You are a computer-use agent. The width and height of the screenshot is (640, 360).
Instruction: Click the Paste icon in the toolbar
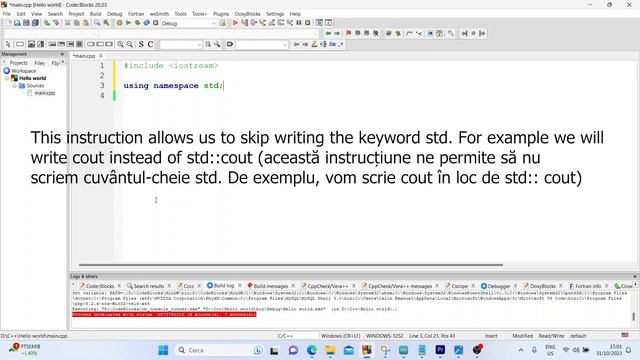(x=86, y=23)
